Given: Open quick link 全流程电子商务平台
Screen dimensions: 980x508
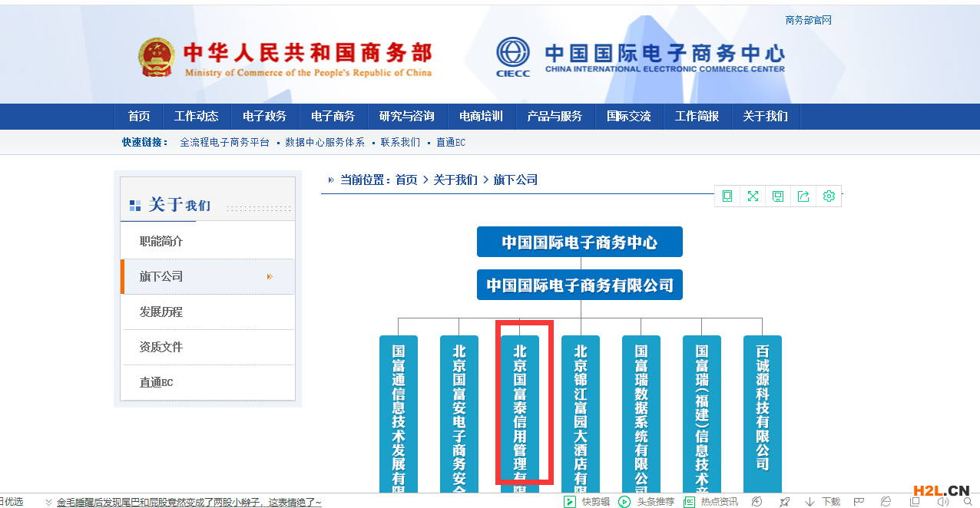Looking at the screenshot, I should pos(224,142).
